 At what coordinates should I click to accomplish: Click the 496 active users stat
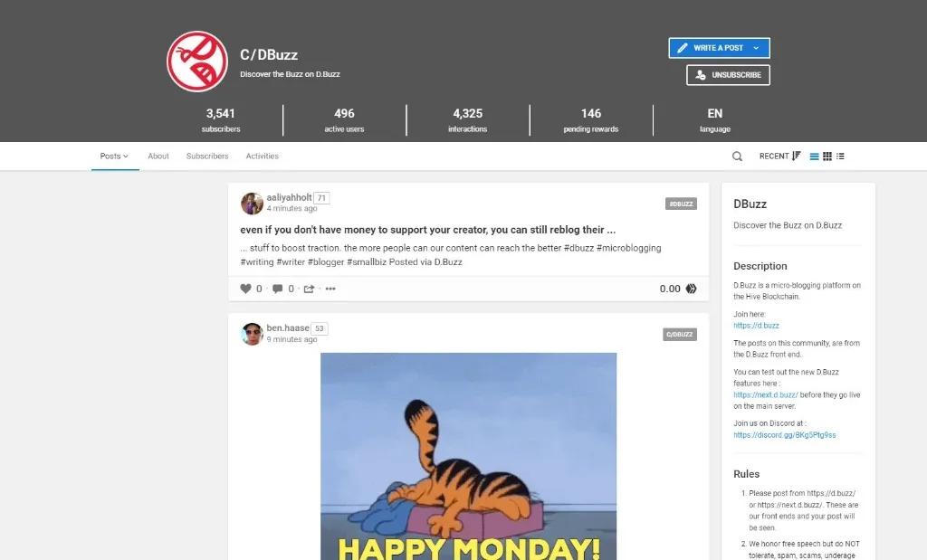point(344,120)
